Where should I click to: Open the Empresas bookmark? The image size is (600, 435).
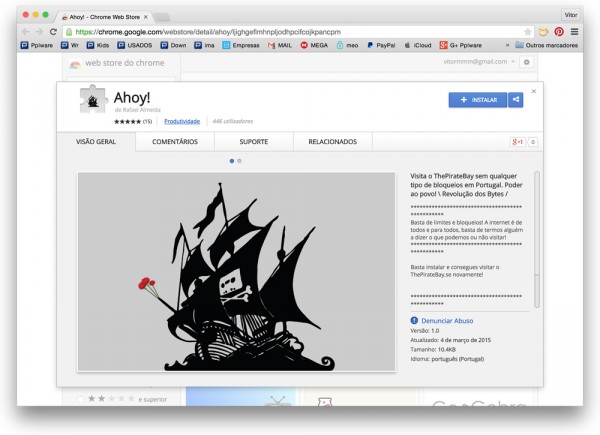pyautogui.click(x=241, y=45)
